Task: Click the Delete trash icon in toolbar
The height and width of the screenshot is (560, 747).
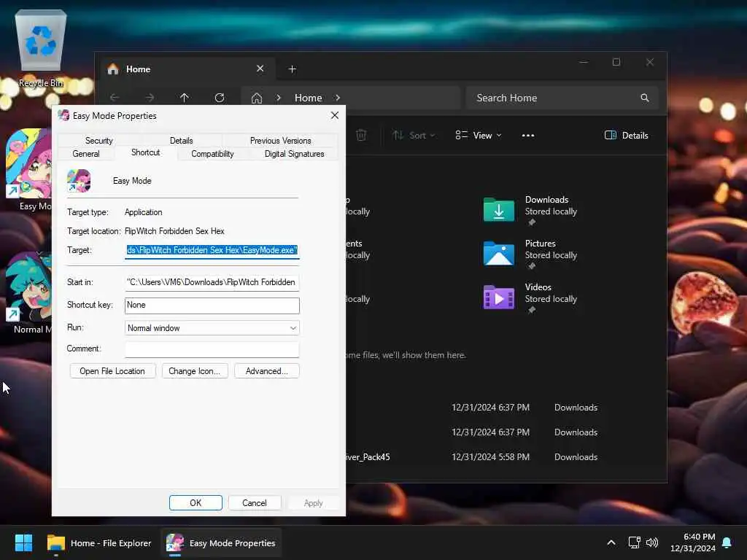Action: pyautogui.click(x=361, y=135)
